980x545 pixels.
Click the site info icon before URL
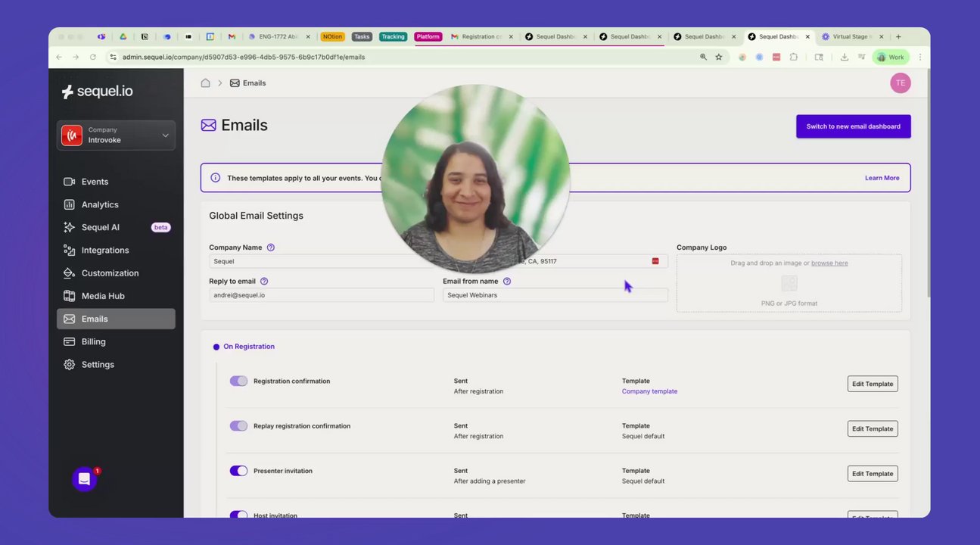[113, 57]
